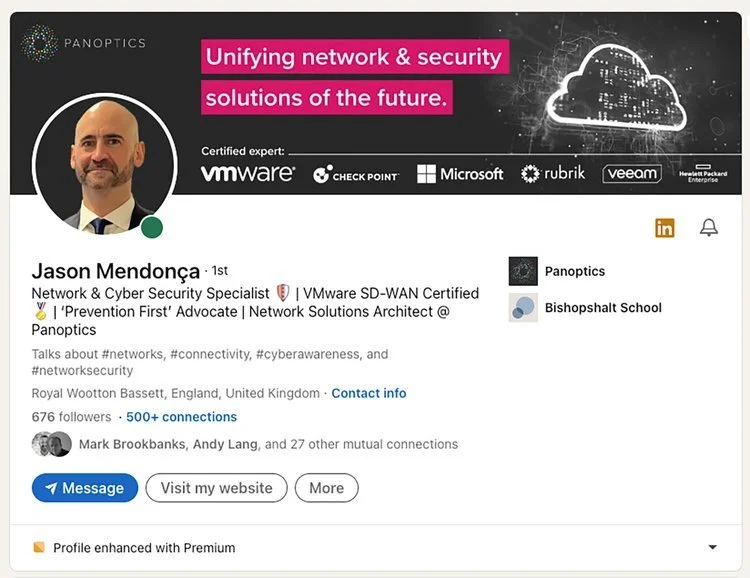Screen dimensions: 750x578
Task: Click the Panoptics company logo icon
Action: tap(523, 271)
